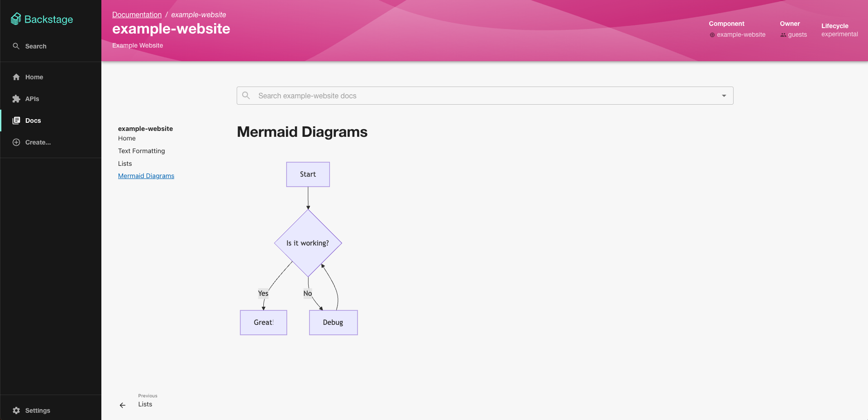Click the Debug node in the flowchart
This screenshot has height=420, width=868.
click(x=333, y=323)
